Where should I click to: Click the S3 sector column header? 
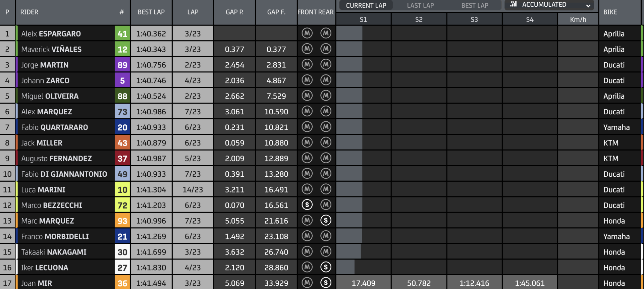tap(474, 19)
